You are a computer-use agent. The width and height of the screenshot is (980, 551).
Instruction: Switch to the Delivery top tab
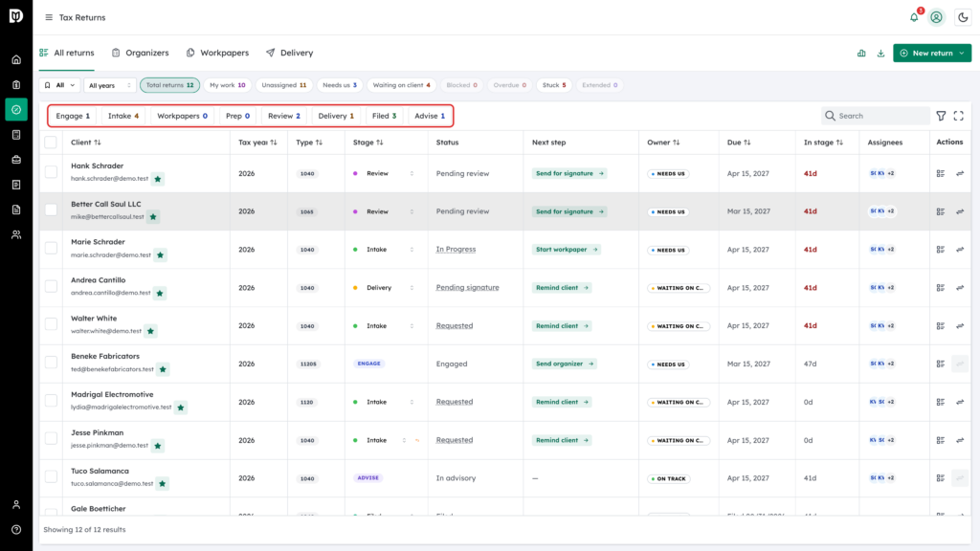pyautogui.click(x=289, y=54)
